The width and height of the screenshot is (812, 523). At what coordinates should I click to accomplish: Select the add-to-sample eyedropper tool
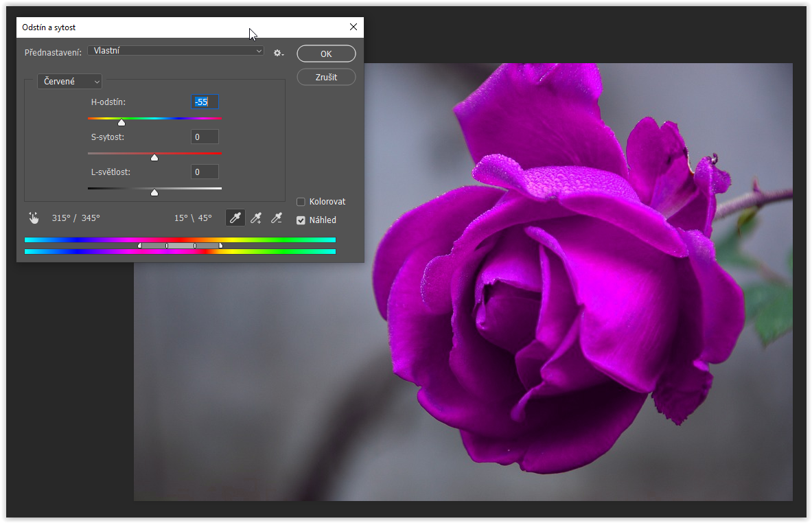tap(256, 218)
